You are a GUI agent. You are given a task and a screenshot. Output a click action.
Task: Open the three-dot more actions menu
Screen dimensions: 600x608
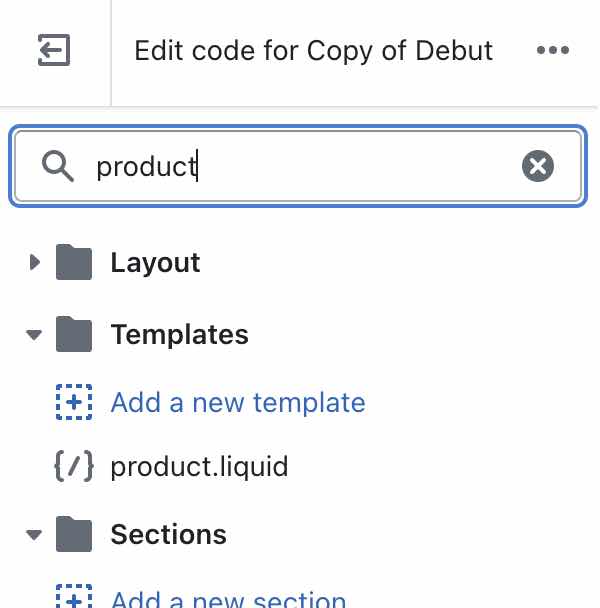pos(552,51)
